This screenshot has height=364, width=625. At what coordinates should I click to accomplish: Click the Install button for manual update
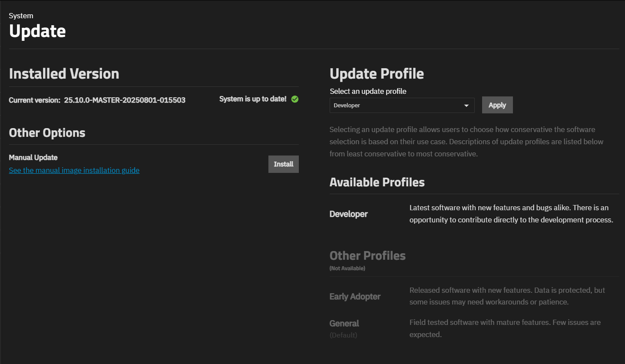pos(283,164)
